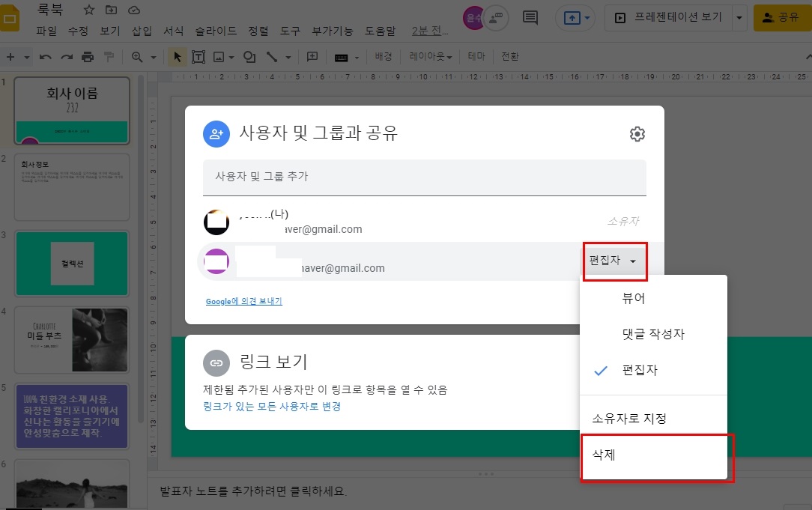Screen dimensions: 812x510
Task: Open the presentation view dropdown arrow
Action: 738,17
